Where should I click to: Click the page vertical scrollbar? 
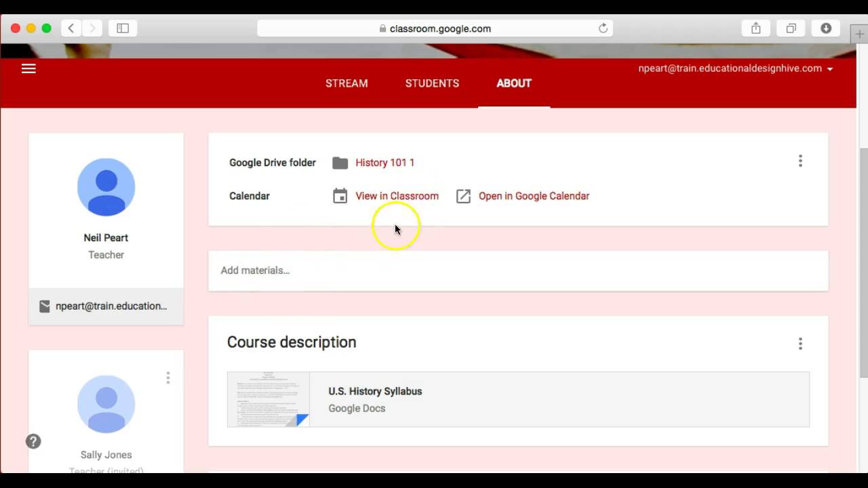point(863,263)
